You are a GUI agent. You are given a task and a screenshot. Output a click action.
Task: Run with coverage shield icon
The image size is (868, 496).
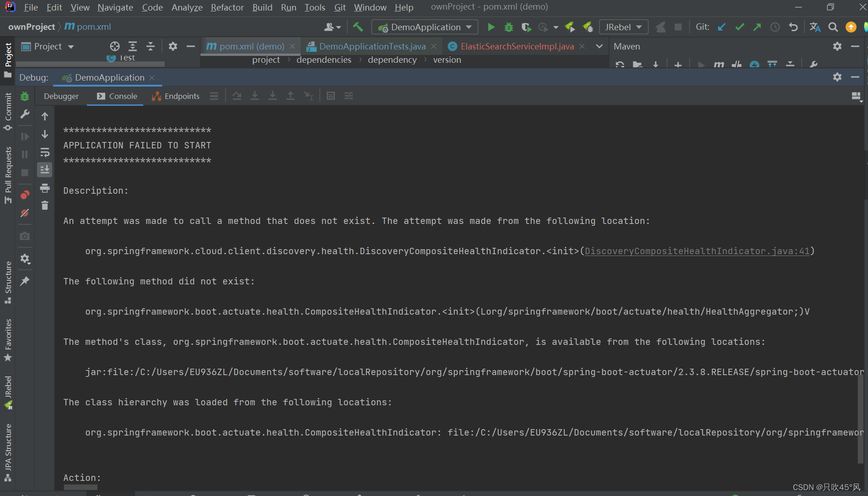[526, 27]
